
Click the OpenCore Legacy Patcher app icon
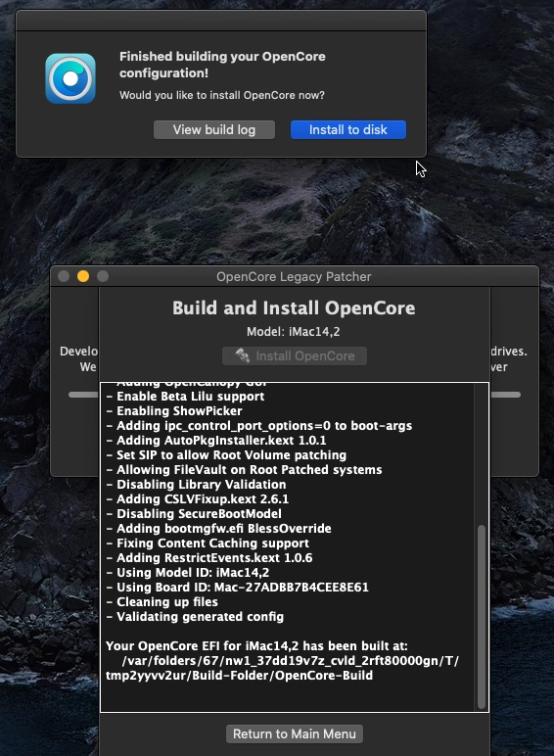pyautogui.click(x=70, y=78)
